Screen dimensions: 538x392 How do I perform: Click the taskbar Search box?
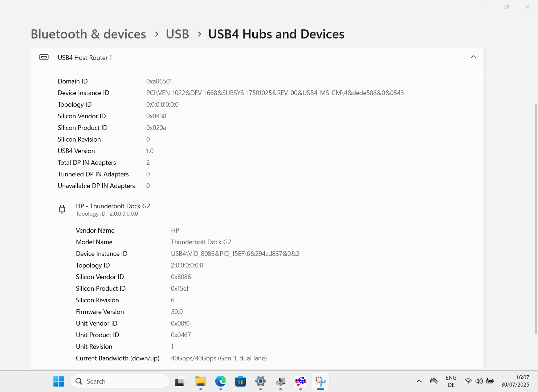(120, 381)
